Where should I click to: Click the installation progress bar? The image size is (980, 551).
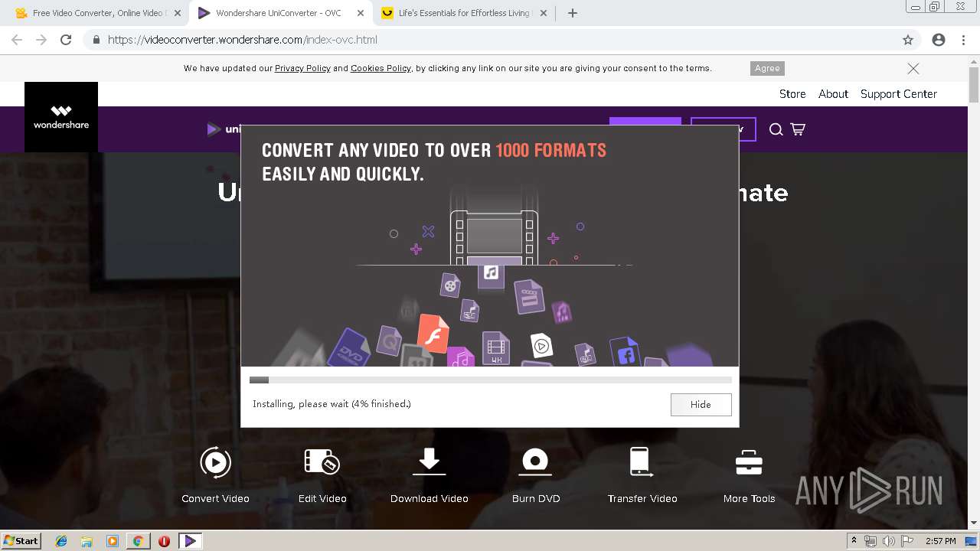(x=490, y=380)
